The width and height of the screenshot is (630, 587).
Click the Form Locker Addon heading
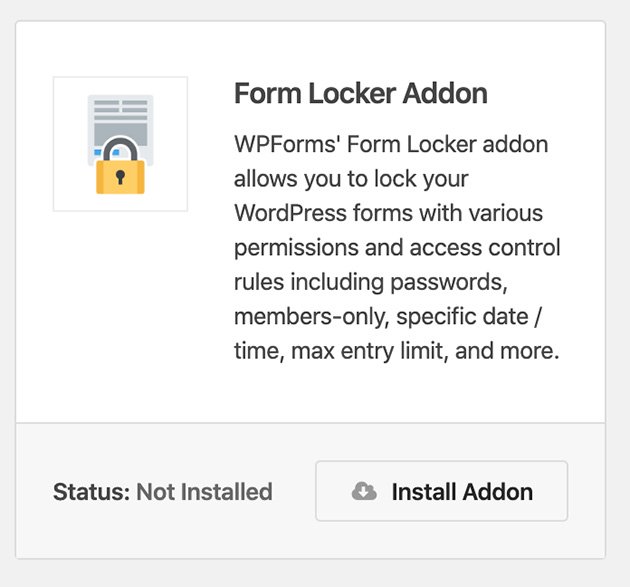[360, 94]
